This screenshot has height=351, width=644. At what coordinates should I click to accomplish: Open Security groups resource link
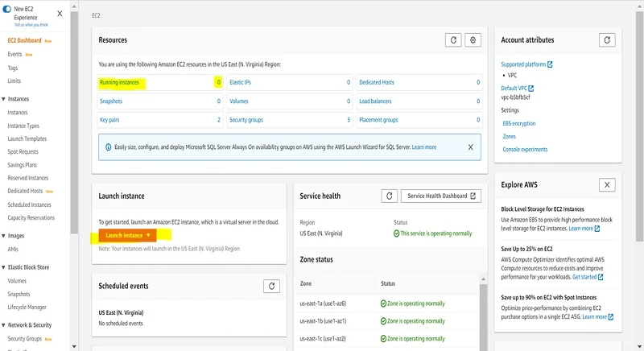coord(246,120)
